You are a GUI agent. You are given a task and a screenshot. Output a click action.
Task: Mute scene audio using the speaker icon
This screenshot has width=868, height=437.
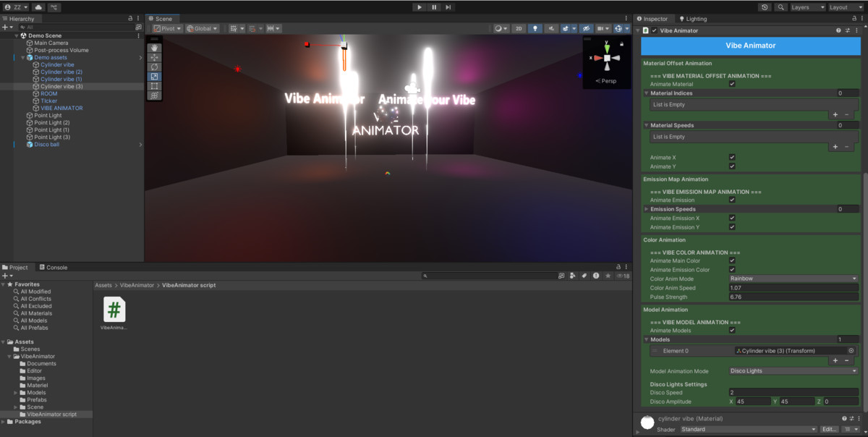[552, 28]
